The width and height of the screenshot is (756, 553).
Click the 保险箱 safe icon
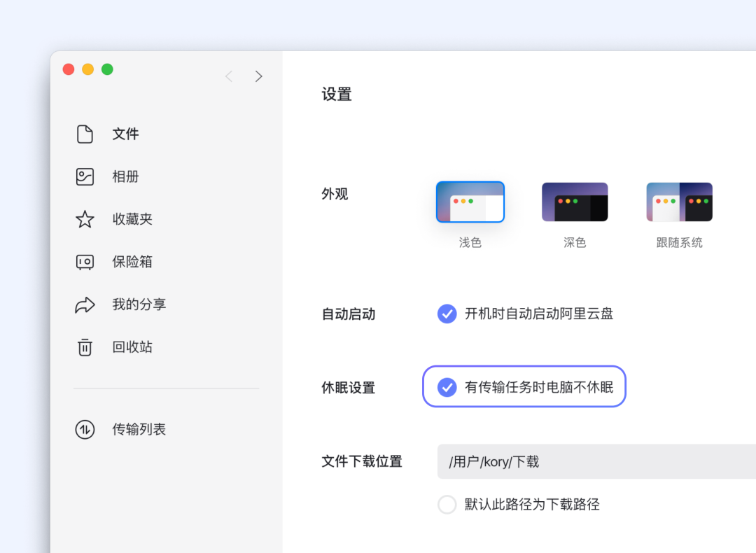(x=85, y=262)
